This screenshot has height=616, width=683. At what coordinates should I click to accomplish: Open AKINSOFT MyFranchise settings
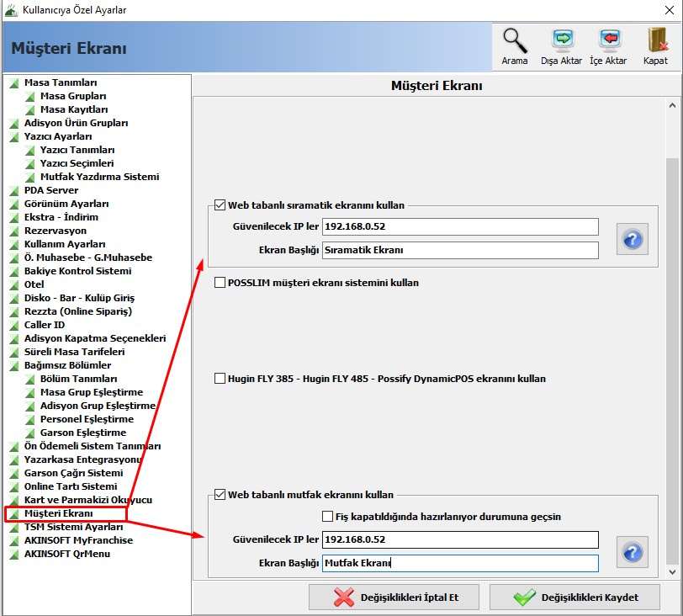point(79,540)
